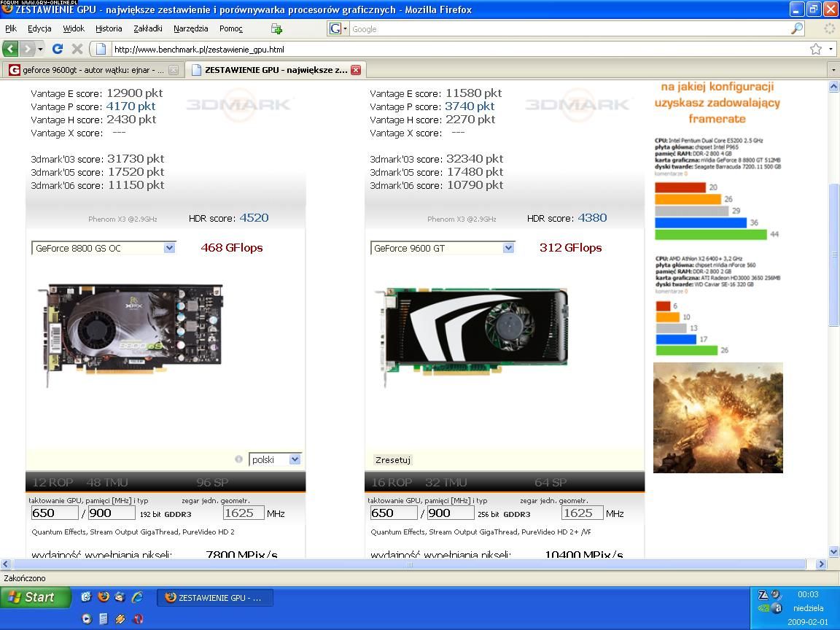Switch to the geforce 9600gt forum tab
The width and height of the screenshot is (840, 630).
click(91, 70)
